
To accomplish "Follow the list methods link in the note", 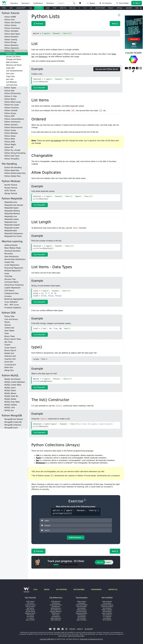I will [x=56, y=141].
